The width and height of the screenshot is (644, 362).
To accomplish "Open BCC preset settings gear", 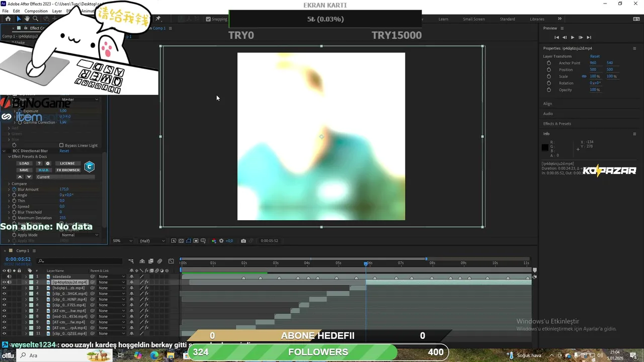I will point(48,163).
